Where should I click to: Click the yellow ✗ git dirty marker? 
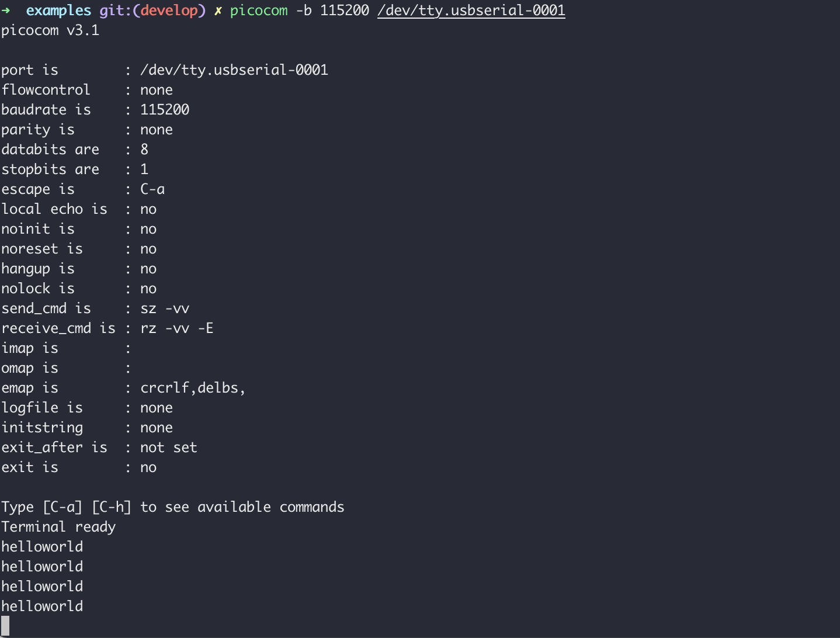[218, 11]
